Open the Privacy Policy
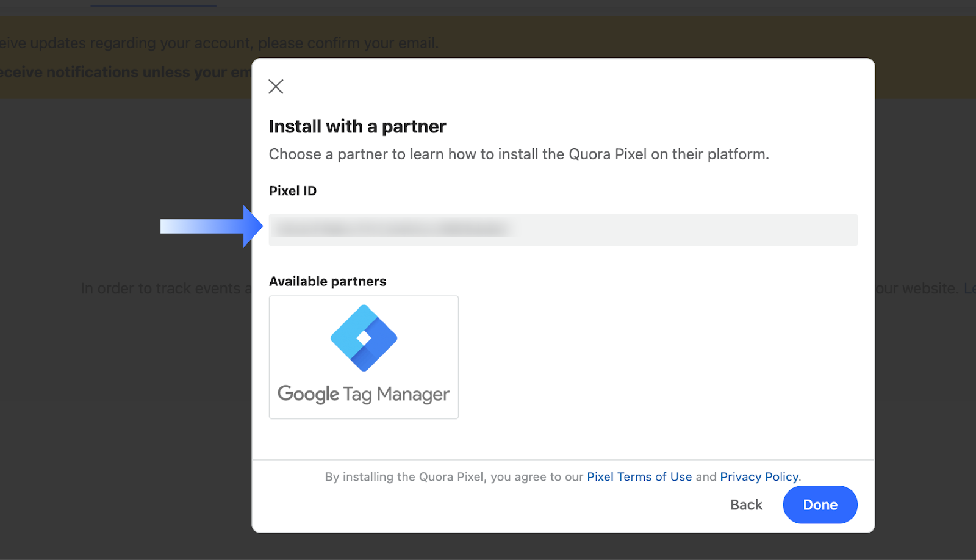 click(758, 476)
